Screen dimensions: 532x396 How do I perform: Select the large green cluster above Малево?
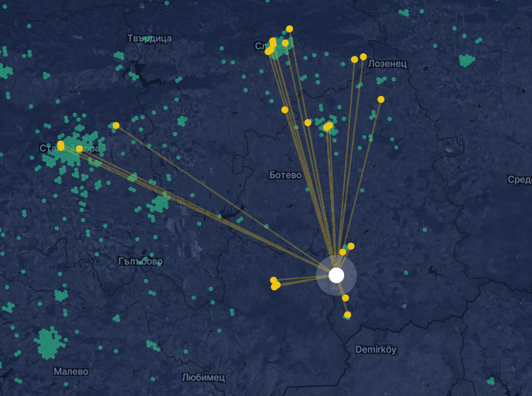[49, 343]
